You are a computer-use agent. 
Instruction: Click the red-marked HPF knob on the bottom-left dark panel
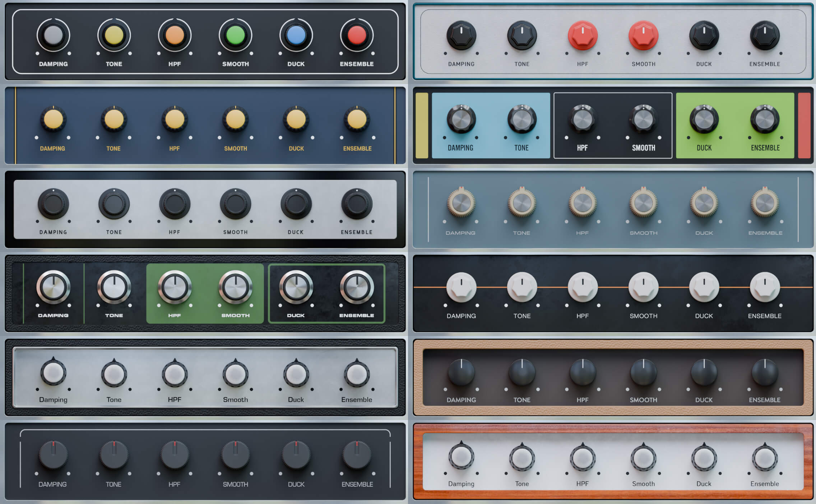click(175, 455)
